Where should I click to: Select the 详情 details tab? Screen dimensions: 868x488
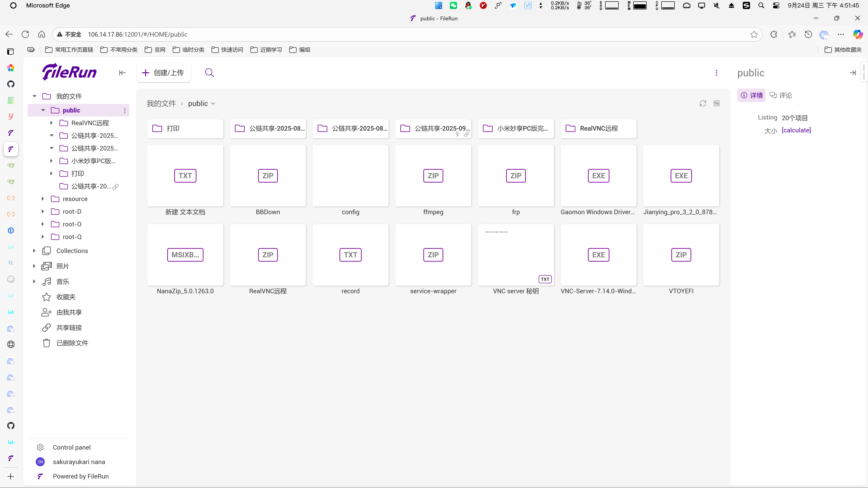click(x=752, y=95)
